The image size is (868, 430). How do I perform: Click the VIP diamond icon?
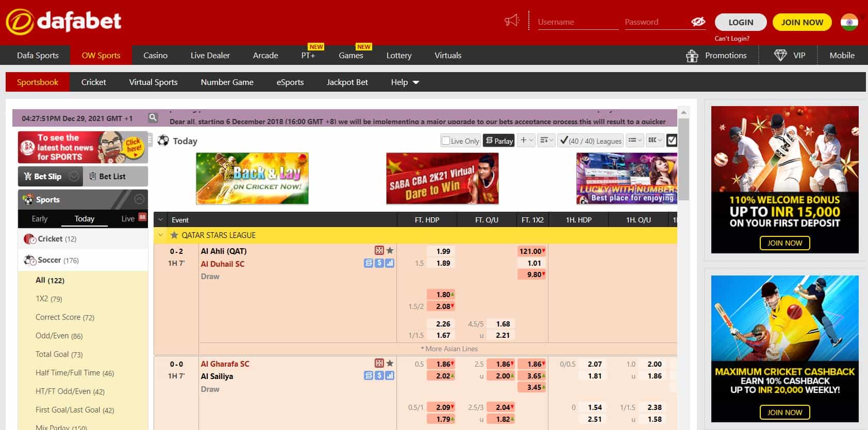(x=780, y=55)
